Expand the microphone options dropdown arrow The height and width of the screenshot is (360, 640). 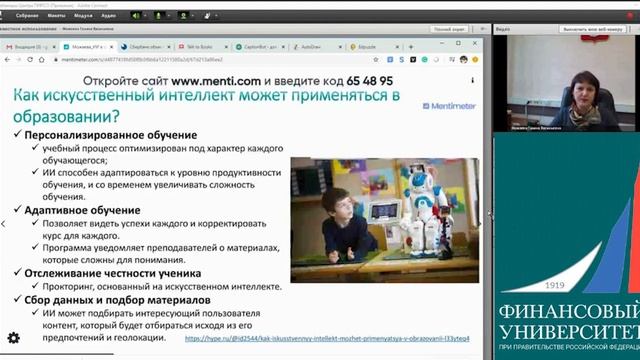169,16
